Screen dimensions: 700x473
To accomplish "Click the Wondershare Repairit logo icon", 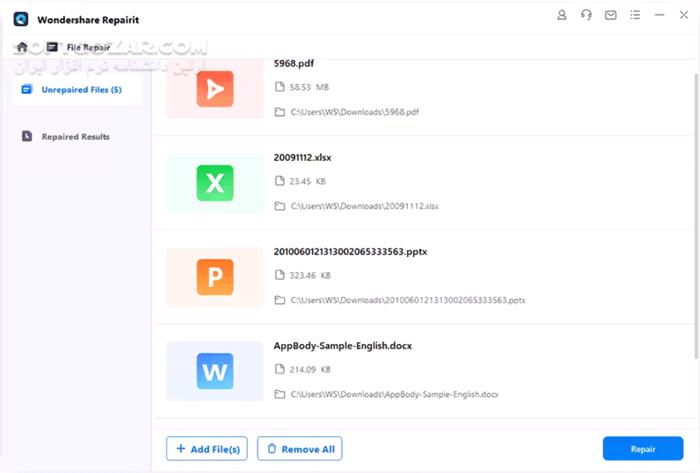I will pos(21,19).
